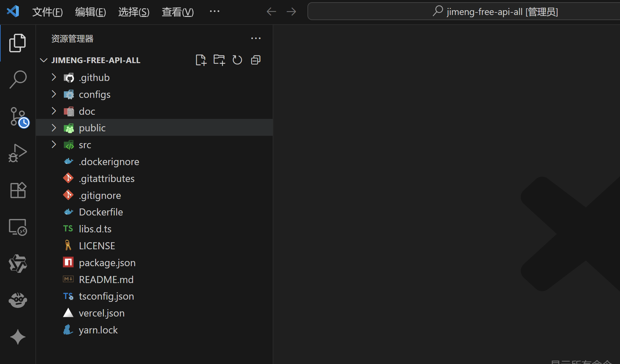Open the Run and Debug view
The width and height of the screenshot is (620, 364).
coord(18,153)
